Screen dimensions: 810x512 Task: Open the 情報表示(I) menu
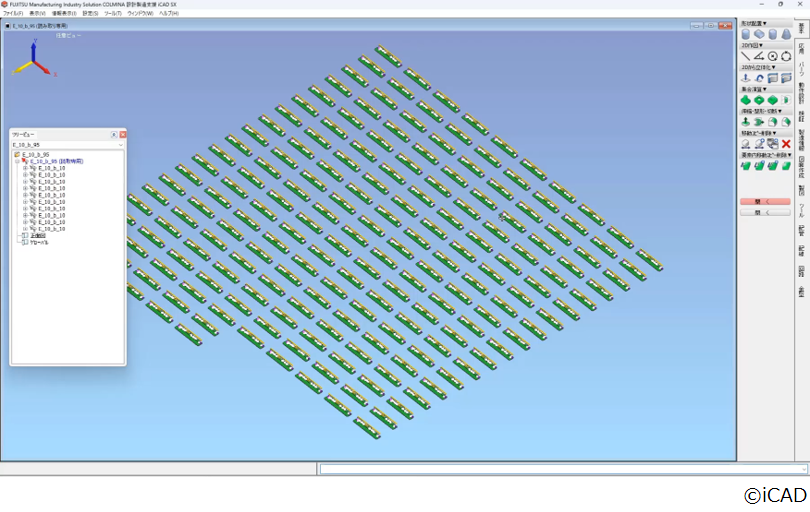[x=64, y=13]
